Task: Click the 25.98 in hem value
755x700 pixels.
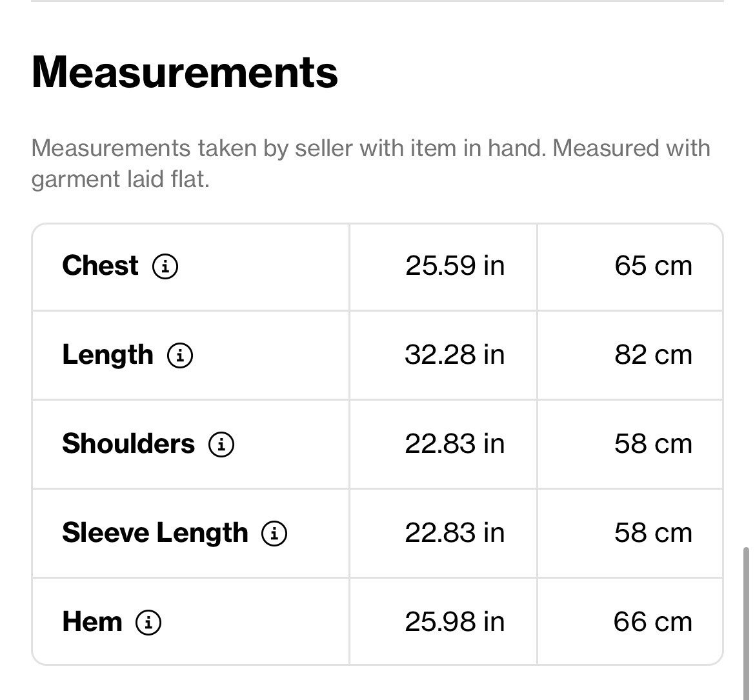Action: 455,622
